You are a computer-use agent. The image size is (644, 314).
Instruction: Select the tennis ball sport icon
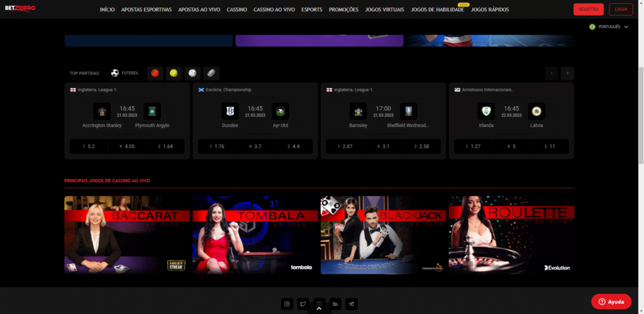(x=173, y=73)
